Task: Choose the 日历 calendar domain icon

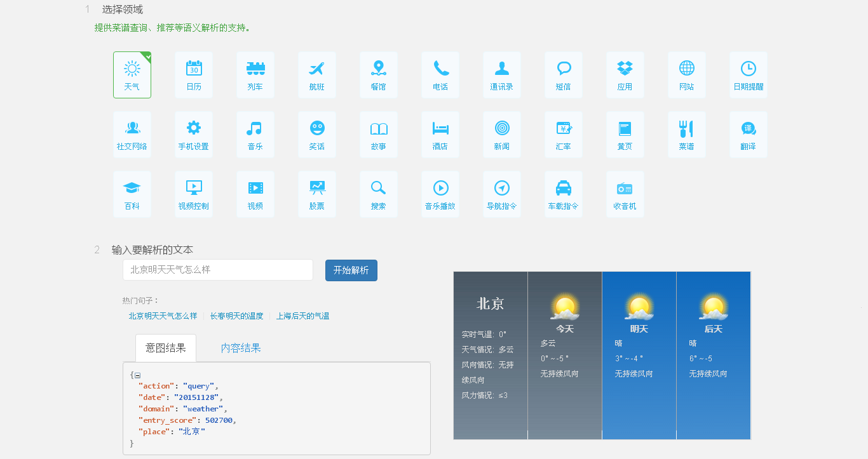Action: click(x=194, y=75)
